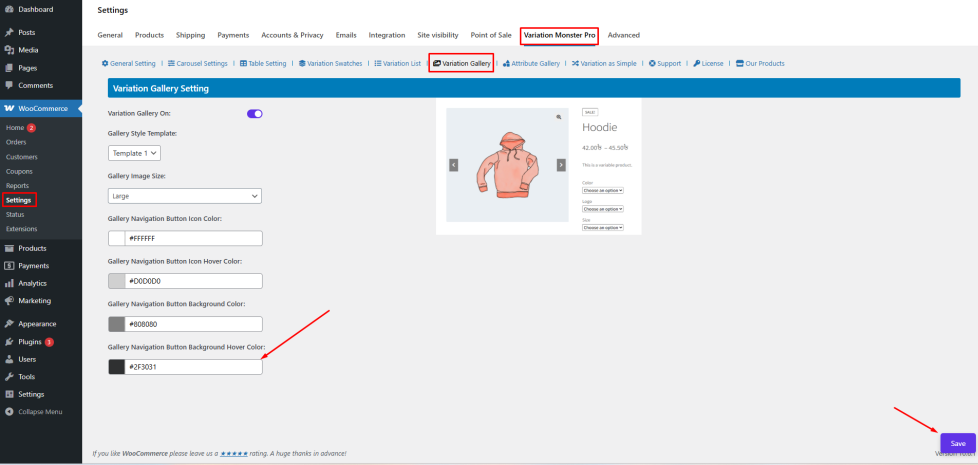Image resolution: width=978 pixels, height=465 pixels.
Task: Click the Marketing megaphone icon
Action: [x=9, y=300]
